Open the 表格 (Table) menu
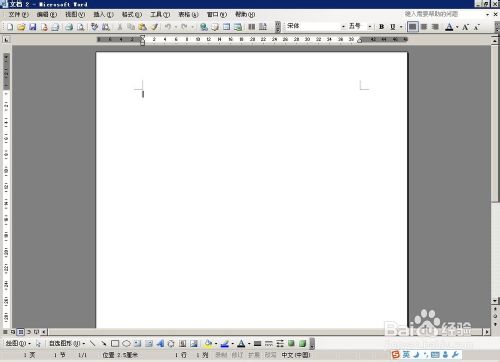The width and height of the screenshot is (500, 362). (x=188, y=14)
